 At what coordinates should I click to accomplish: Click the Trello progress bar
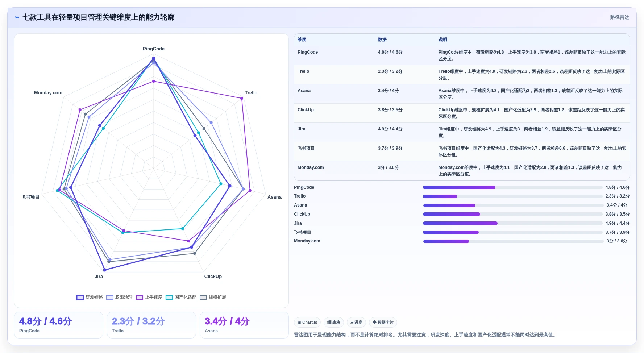pos(512,196)
